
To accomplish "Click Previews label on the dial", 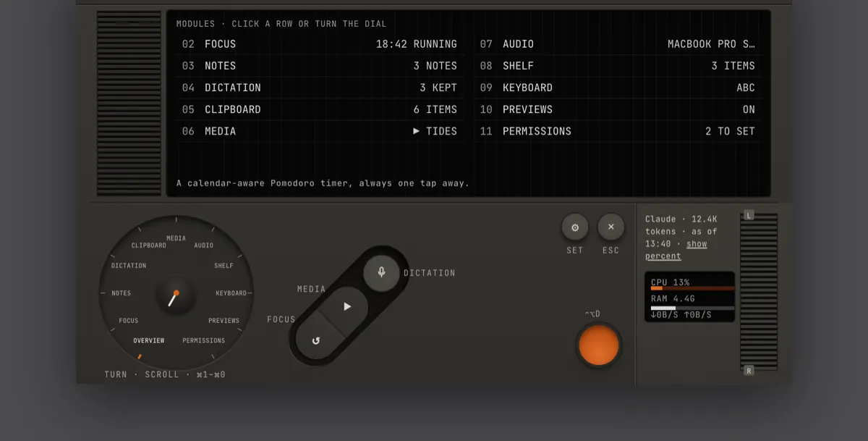I will [224, 321].
